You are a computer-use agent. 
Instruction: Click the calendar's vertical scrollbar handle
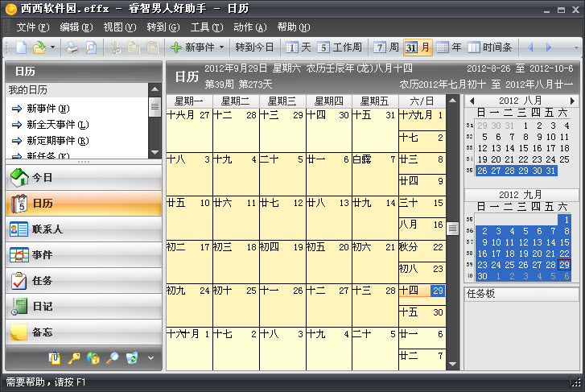452,229
